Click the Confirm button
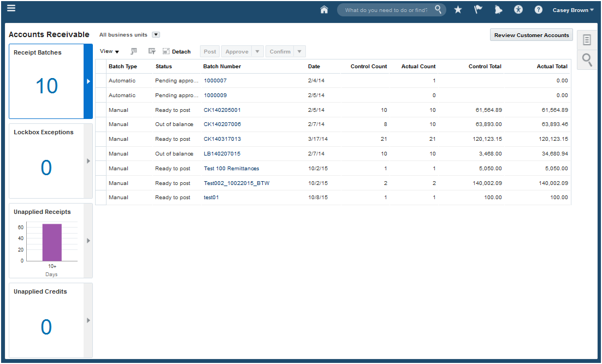Screen dimensions: 602x364 pyautogui.click(x=280, y=51)
